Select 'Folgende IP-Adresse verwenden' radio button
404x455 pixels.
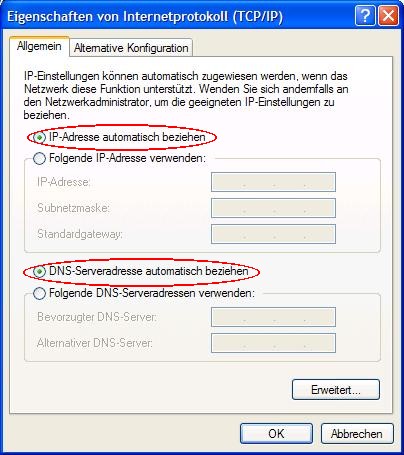[40, 158]
